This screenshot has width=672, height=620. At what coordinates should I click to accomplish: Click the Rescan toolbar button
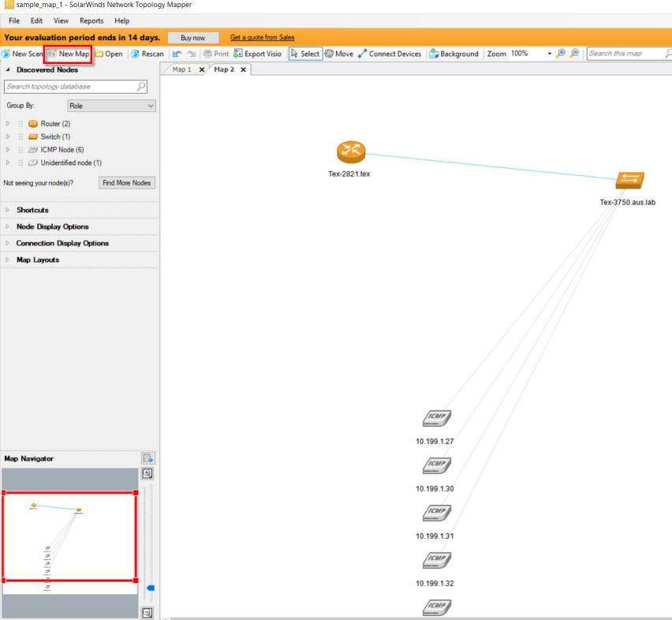pos(147,54)
